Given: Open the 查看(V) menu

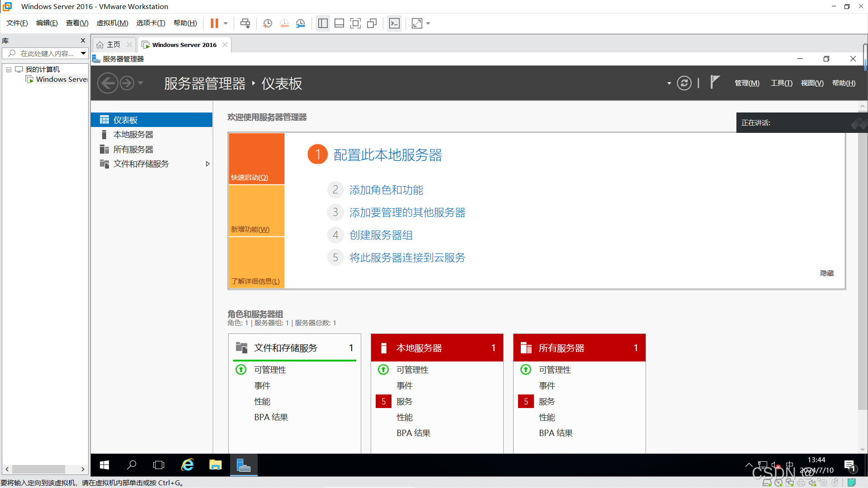Looking at the screenshot, I should click(x=77, y=23).
